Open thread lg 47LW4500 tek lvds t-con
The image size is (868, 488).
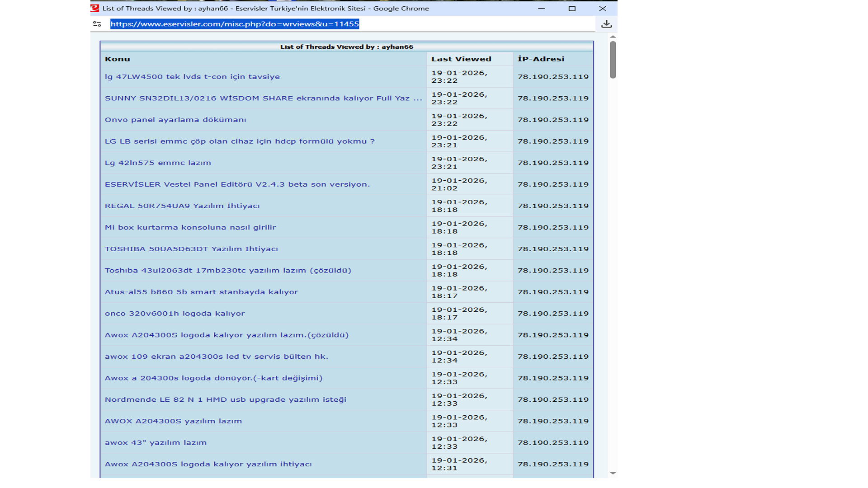192,77
